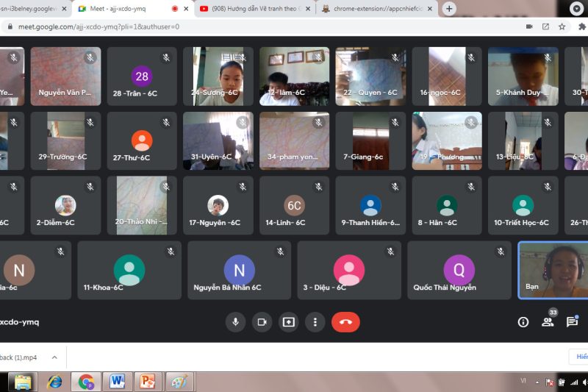This screenshot has height=392, width=588.
Task: Show the participants list with 33 badge
Action: [x=548, y=321]
